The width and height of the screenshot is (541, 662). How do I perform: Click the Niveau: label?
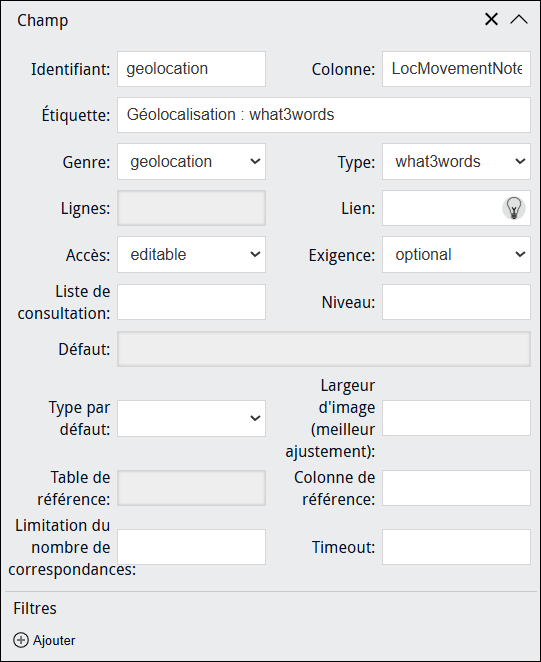coord(348,302)
